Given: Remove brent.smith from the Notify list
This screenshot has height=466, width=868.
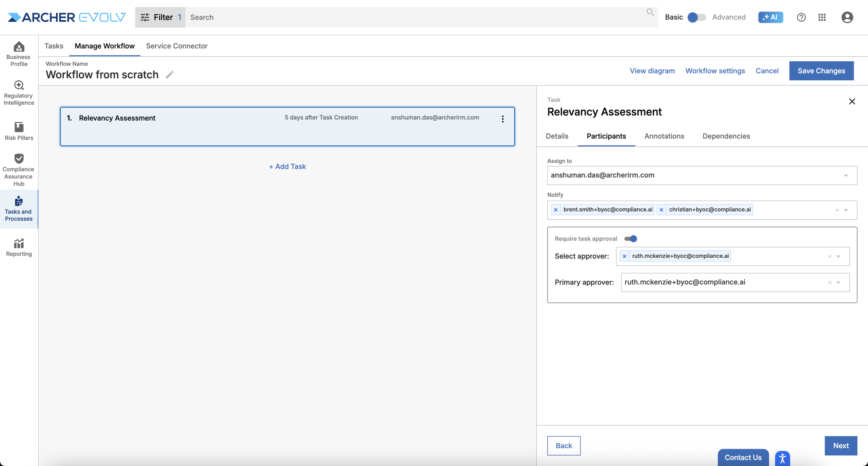Looking at the screenshot, I should tap(555, 210).
